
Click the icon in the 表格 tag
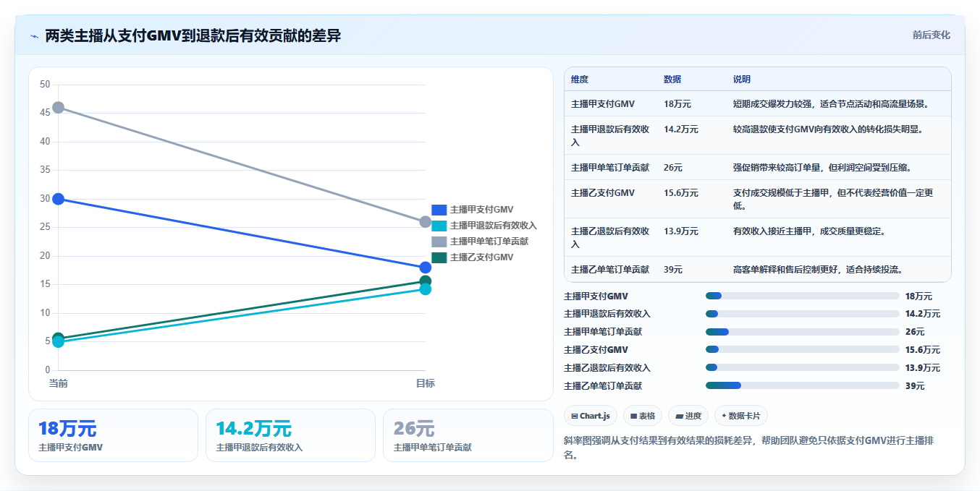(x=633, y=417)
